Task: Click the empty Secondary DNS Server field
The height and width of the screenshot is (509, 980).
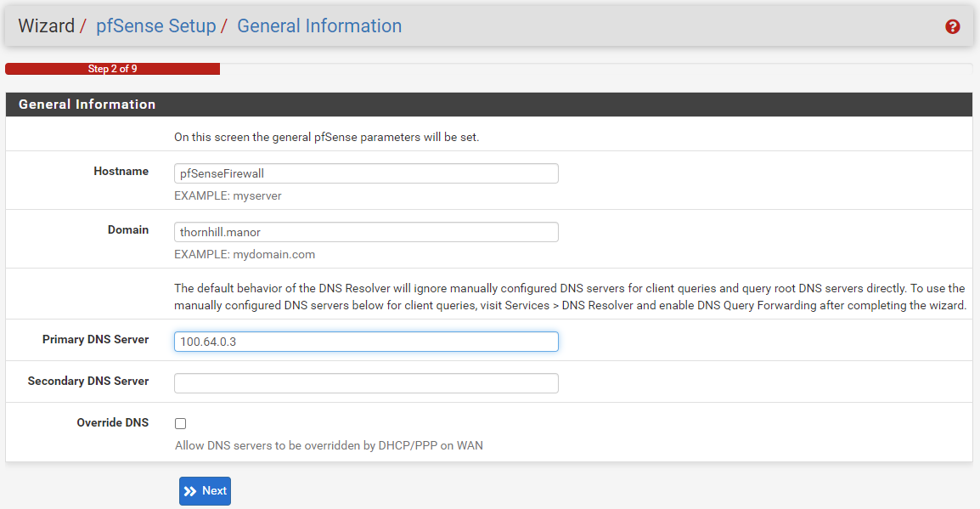Action: point(366,383)
